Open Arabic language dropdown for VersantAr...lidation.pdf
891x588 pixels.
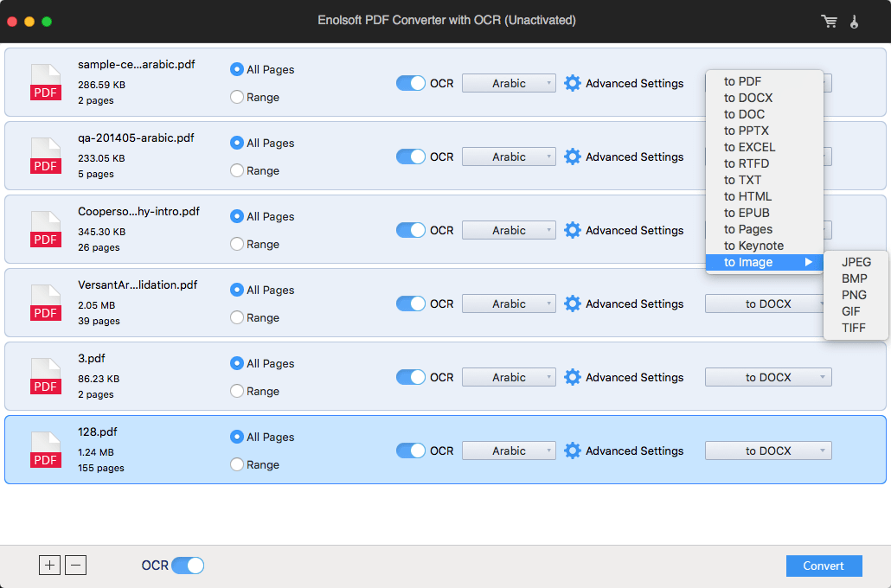[x=509, y=304]
